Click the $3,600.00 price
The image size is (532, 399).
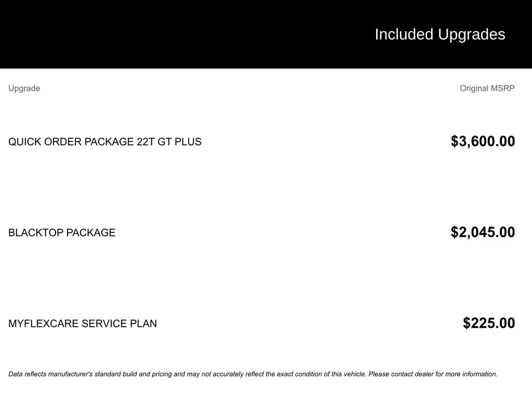483,141
